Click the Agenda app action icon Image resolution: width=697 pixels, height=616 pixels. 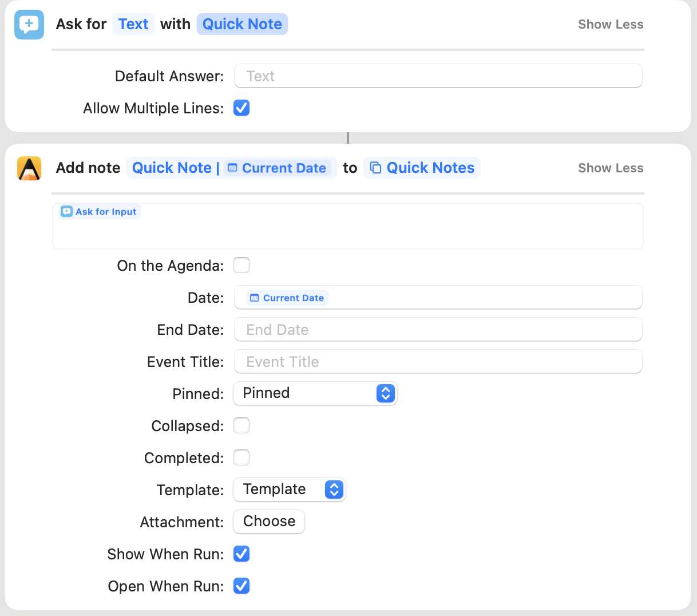[x=29, y=168]
